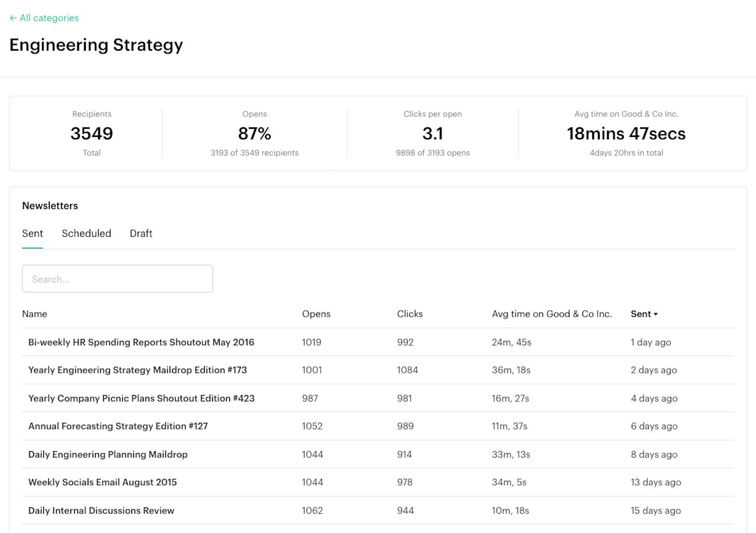This screenshot has height=533, width=756.
Task: Open Daily Engineering Planning Maildrop row
Action: [x=108, y=455]
